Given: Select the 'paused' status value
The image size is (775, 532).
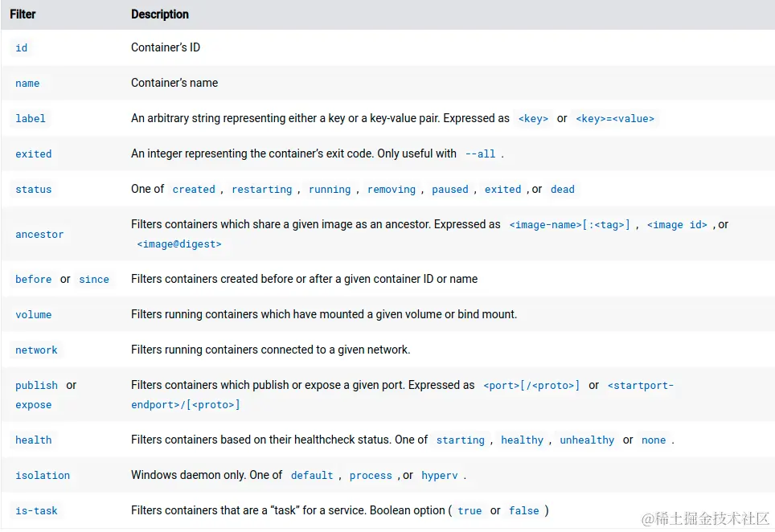Looking at the screenshot, I should click(x=450, y=190).
